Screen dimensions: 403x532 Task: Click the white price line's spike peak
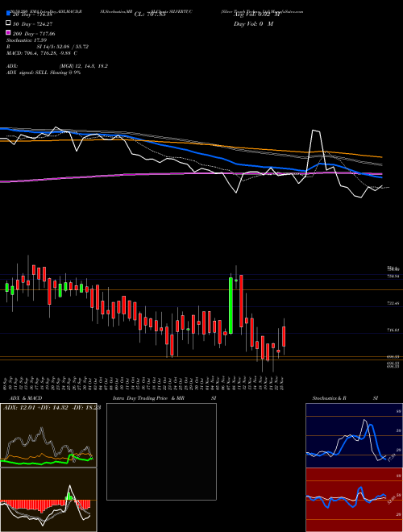tap(316, 131)
